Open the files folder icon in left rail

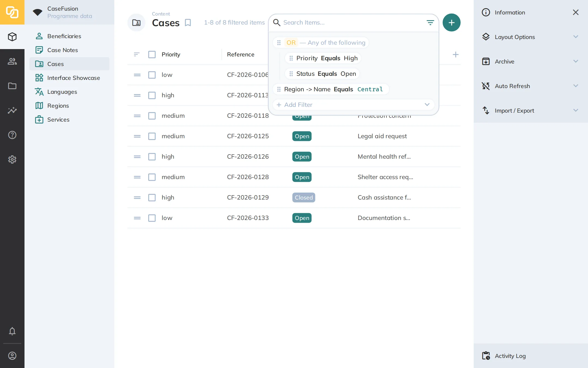[x=12, y=86]
